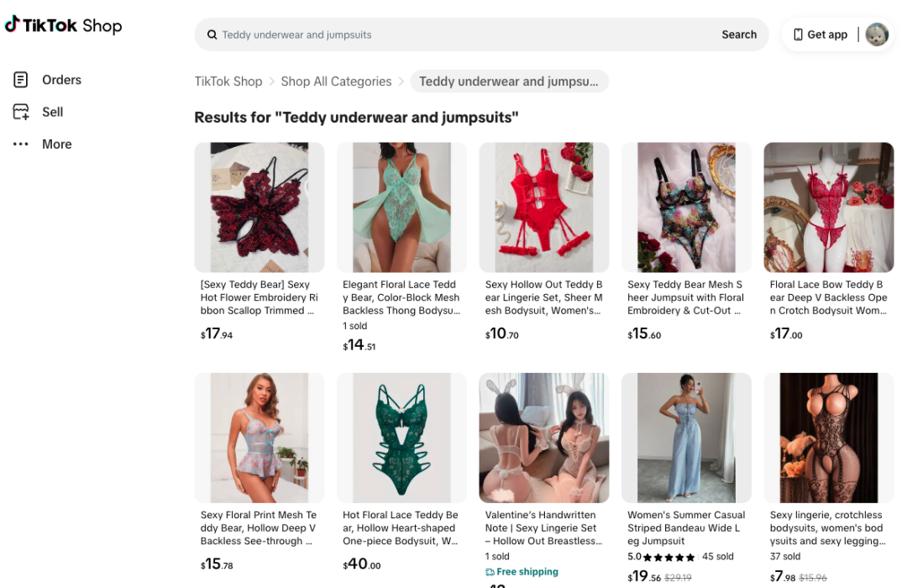Open TikTok Shop breadcrumb link
Image resolution: width=907 pixels, height=588 pixels.
pos(228,81)
